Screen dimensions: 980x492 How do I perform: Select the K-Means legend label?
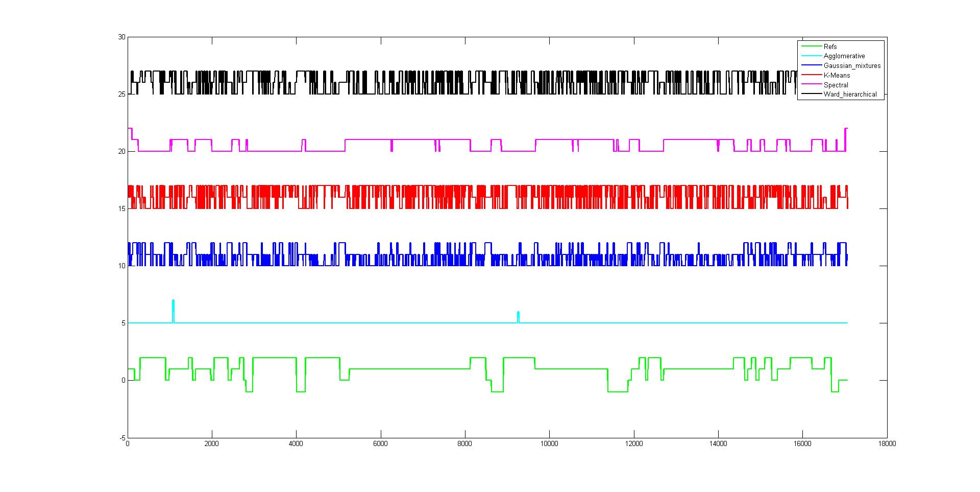click(837, 75)
